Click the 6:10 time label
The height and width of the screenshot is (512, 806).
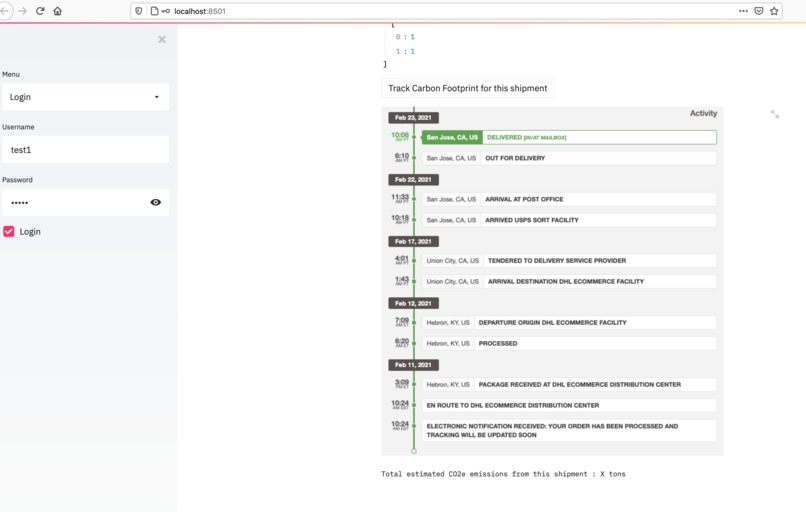point(401,157)
